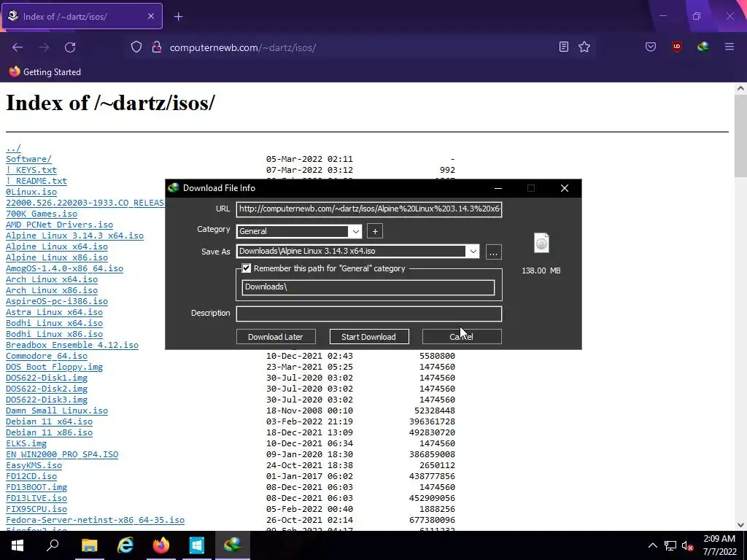The height and width of the screenshot is (560, 747).
Task: Open the Windows Start menu
Action: coord(18,545)
